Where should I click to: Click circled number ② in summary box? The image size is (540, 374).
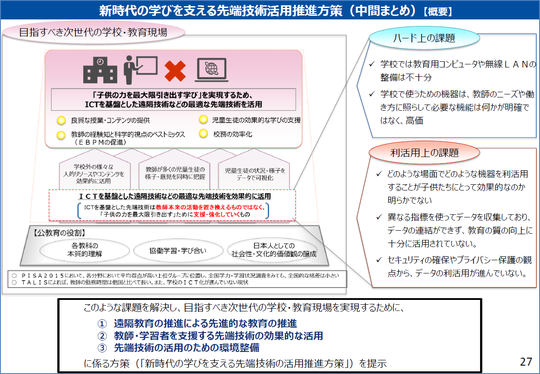102,336
